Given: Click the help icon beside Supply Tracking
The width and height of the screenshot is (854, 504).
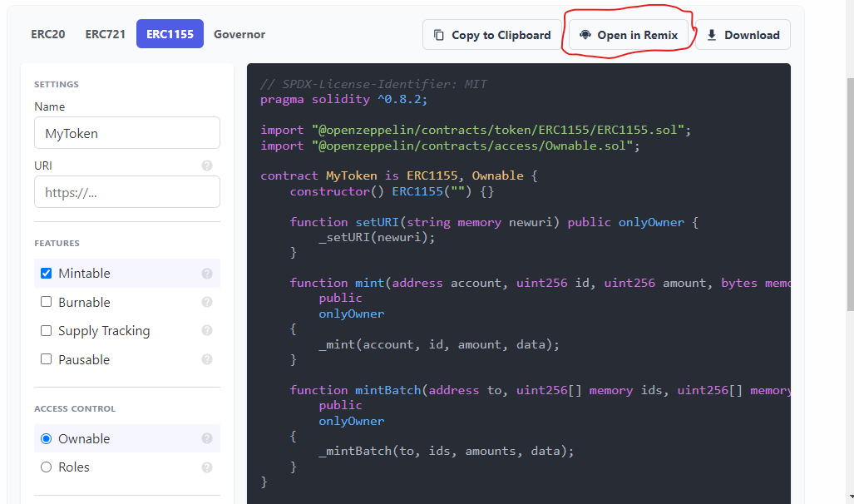Looking at the screenshot, I should click(206, 330).
